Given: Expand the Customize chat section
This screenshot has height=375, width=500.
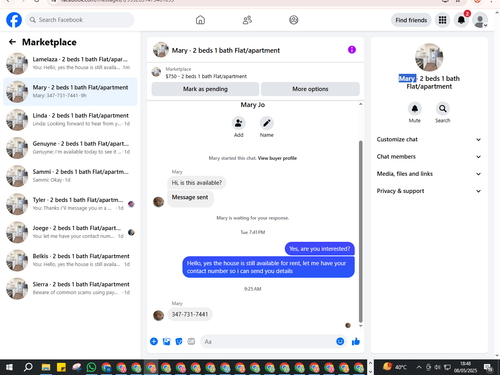Looking at the screenshot, I should tap(429, 139).
